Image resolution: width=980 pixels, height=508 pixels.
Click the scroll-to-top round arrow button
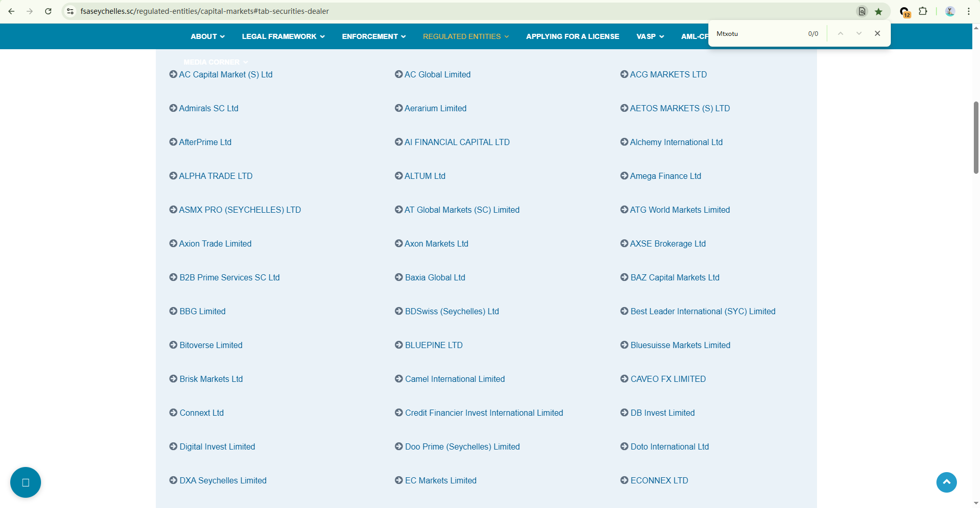click(947, 482)
